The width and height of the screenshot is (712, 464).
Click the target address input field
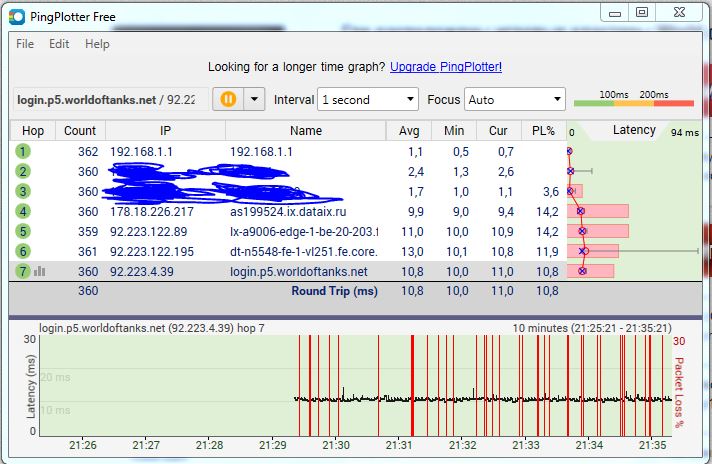[x=110, y=99]
